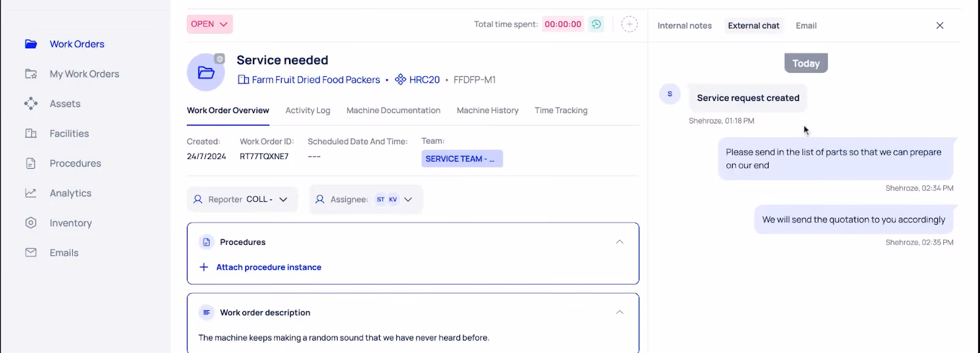
Task: Open the HRC20 machine link
Action: pos(424,80)
